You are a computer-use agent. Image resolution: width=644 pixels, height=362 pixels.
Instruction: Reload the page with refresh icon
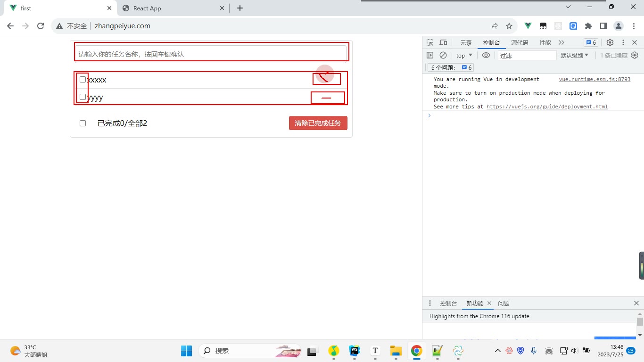(x=41, y=26)
